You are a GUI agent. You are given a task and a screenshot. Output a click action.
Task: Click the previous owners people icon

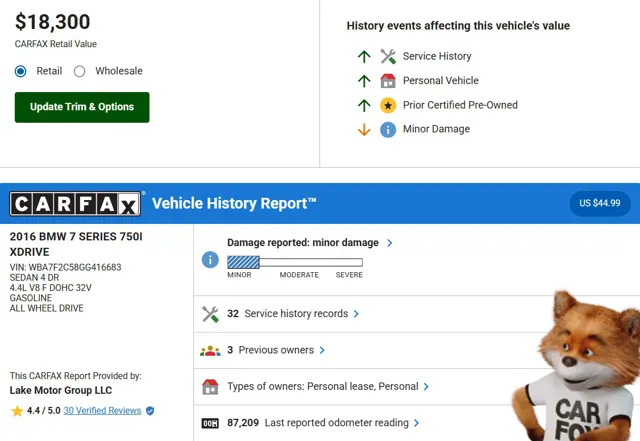pyautogui.click(x=210, y=350)
